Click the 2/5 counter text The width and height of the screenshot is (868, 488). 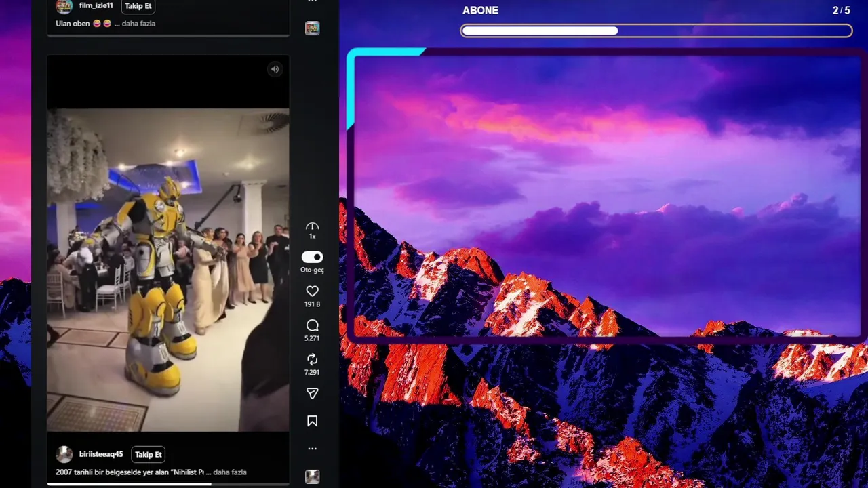(841, 10)
